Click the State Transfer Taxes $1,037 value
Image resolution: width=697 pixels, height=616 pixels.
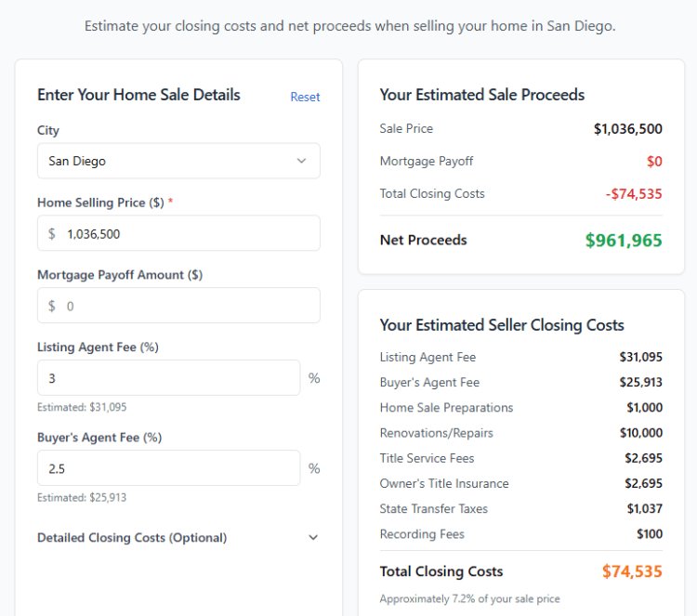645,509
